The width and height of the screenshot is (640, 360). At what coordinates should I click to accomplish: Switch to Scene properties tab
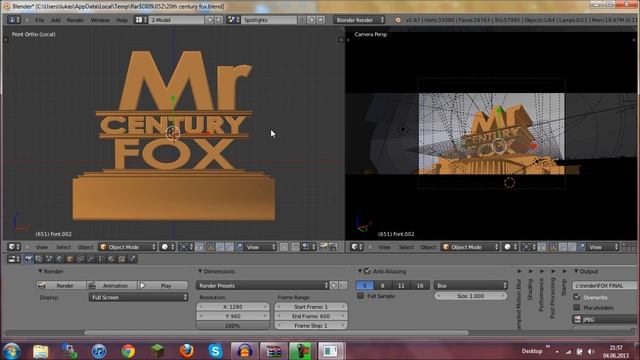pyautogui.click(x=49, y=259)
